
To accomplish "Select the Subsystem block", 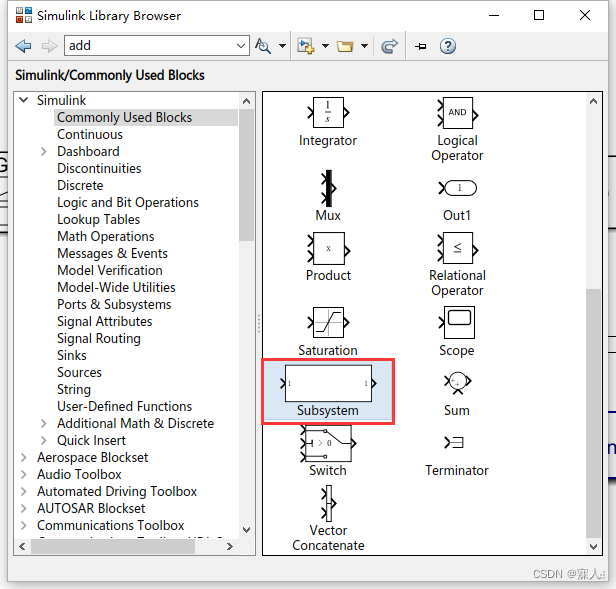I will (x=328, y=391).
